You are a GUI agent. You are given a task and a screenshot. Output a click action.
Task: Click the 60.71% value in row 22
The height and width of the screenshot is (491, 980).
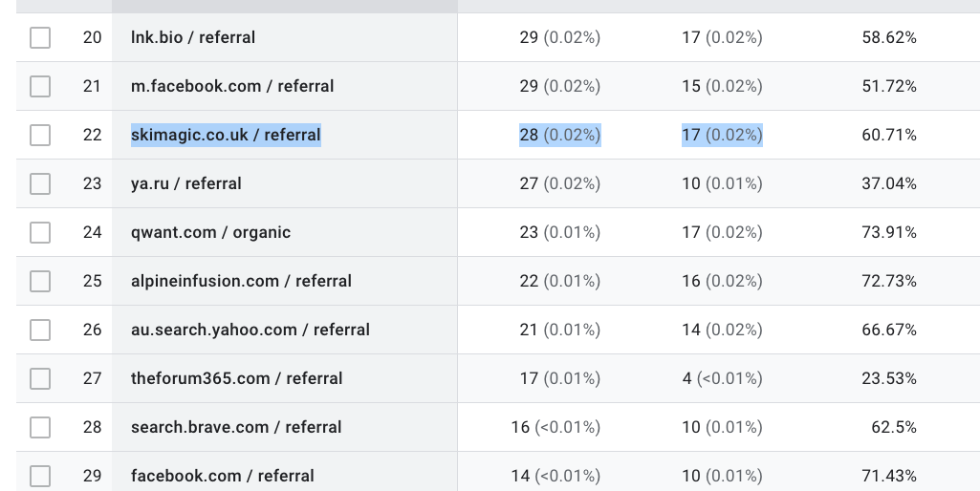click(888, 136)
